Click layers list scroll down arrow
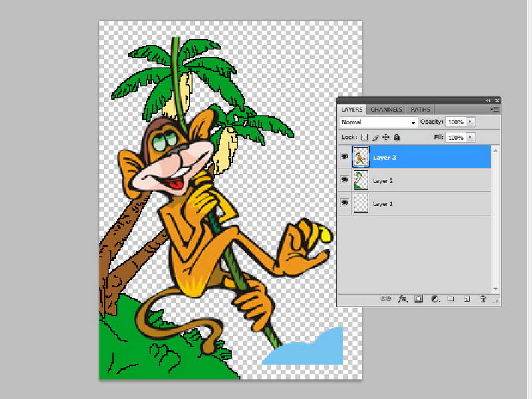 pyautogui.click(x=495, y=289)
